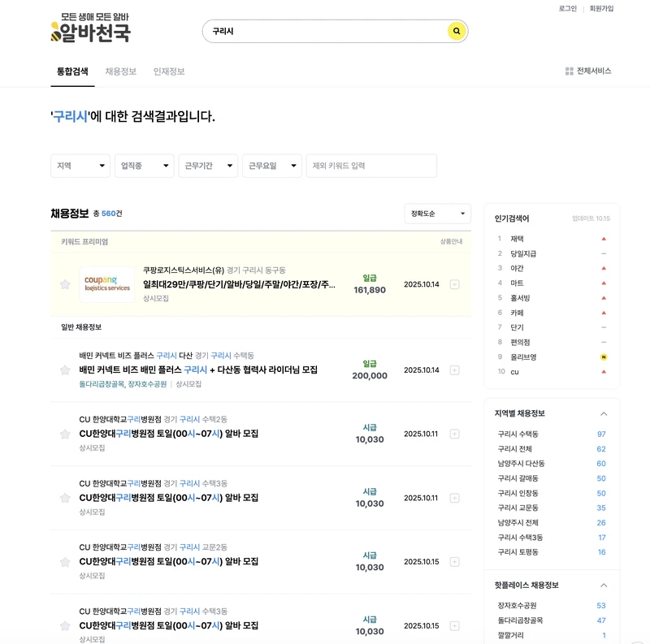This screenshot has width=650, height=644.
Task: Select popular keyword 야간
Action: 517,268
